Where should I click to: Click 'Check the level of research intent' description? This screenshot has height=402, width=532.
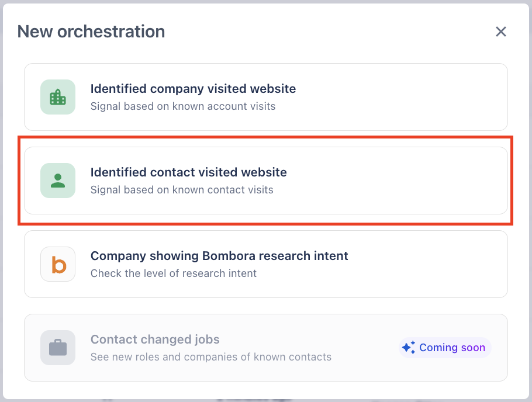coord(174,273)
